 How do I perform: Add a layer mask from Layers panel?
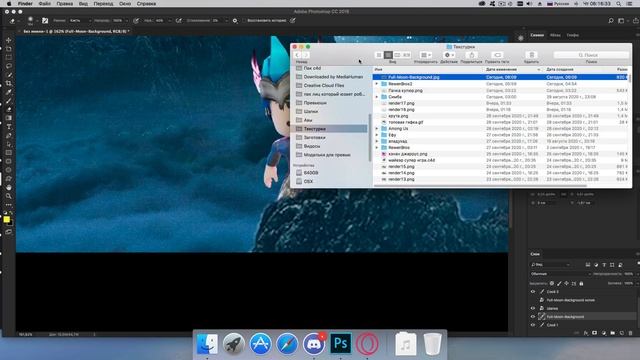click(x=595, y=333)
